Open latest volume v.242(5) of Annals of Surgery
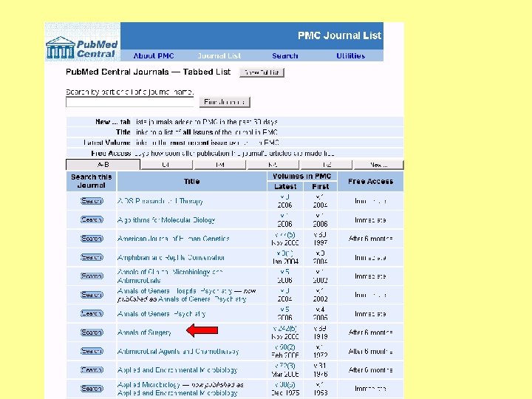 coord(284,329)
